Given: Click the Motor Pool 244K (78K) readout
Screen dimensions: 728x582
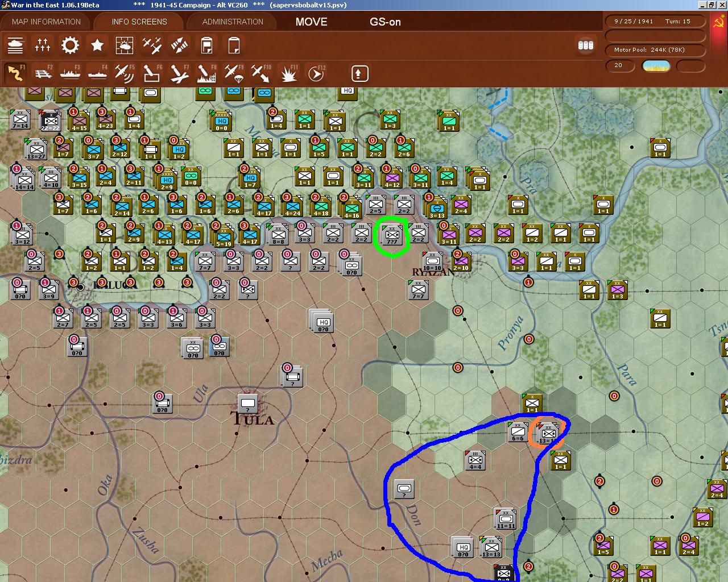Looking at the screenshot, I should point(655,49).
